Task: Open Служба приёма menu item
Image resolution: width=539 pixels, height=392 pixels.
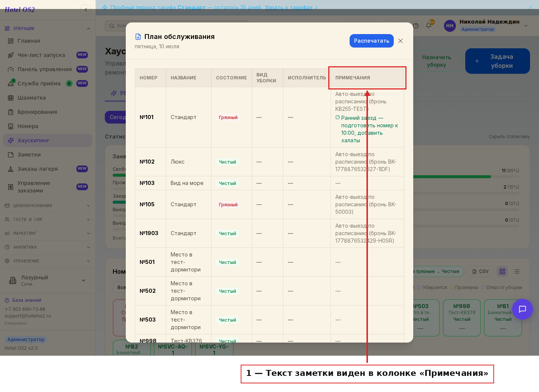Action: (x=48, y=83)
